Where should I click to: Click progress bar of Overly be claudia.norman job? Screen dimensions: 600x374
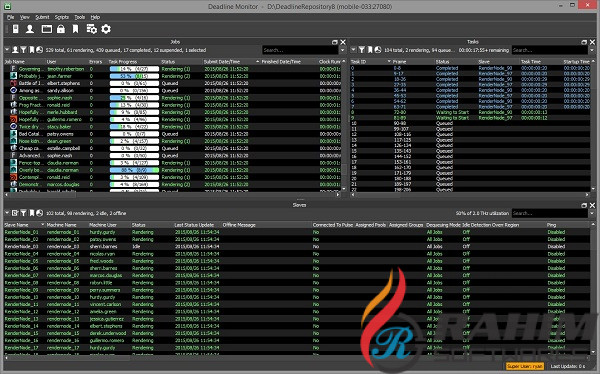[x=134, y=170]
